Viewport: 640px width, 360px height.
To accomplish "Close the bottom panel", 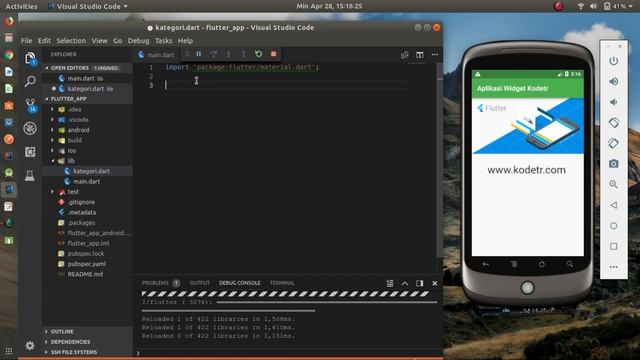I will 435,283.
